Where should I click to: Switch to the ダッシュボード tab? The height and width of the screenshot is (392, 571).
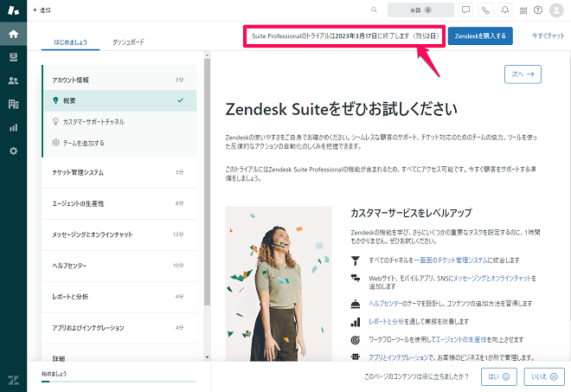point(128,42)
